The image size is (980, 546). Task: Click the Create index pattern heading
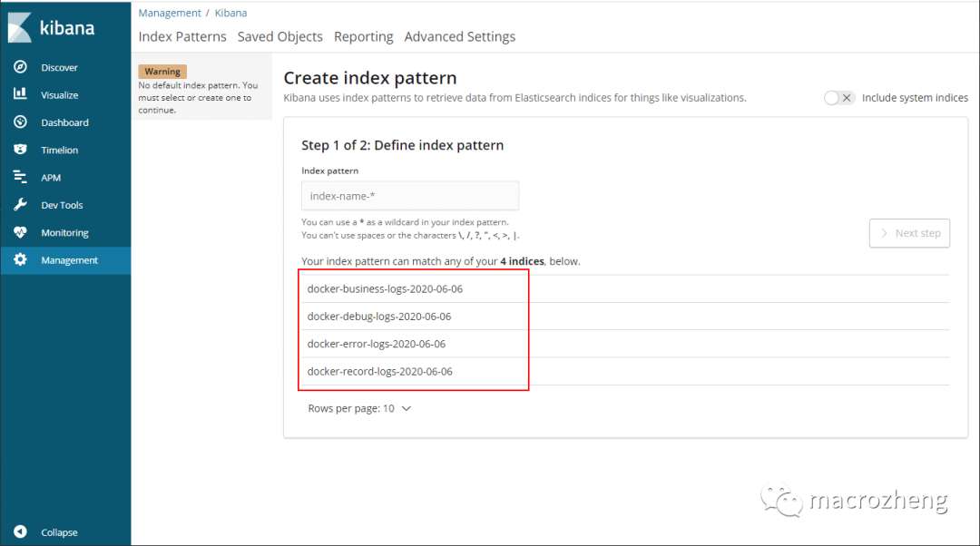pos(370,77)
